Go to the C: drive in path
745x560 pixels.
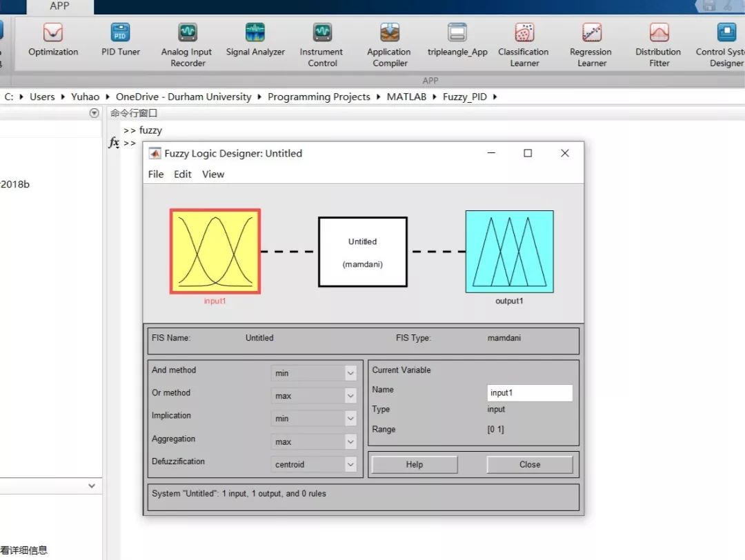9,97
